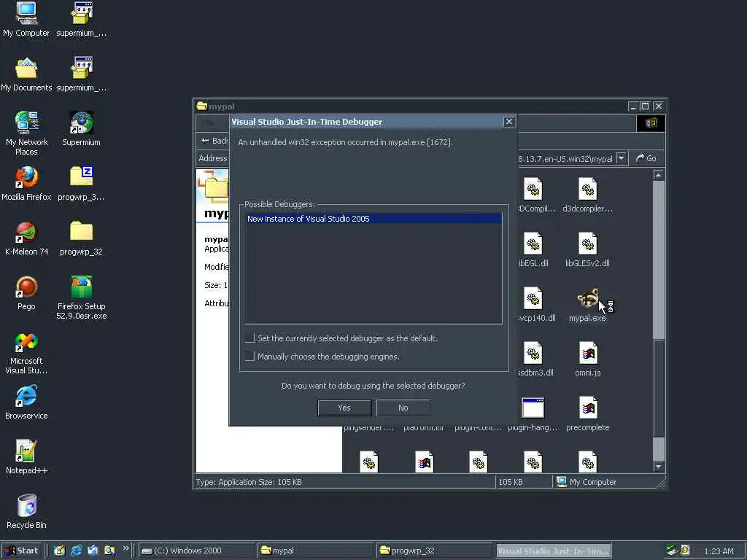
Task: Launch the Pego shortcut
Action: tap(26, 293)
